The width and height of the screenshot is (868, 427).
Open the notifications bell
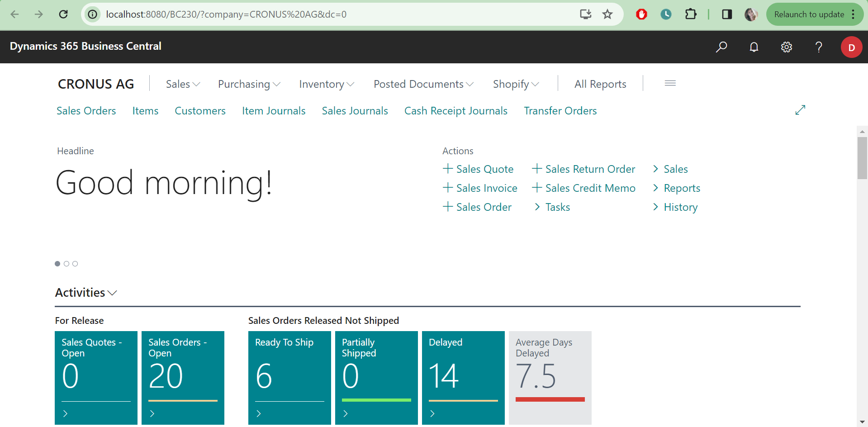pos(754,47)
